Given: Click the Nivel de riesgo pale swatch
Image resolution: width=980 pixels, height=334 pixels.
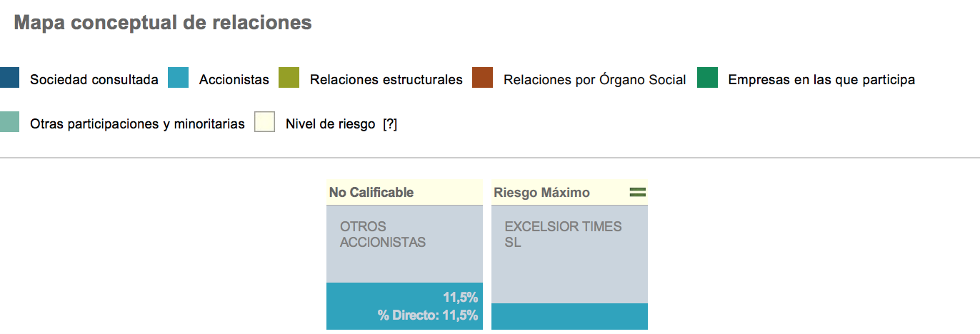Looking at the screenshot, I should [265, 122].
